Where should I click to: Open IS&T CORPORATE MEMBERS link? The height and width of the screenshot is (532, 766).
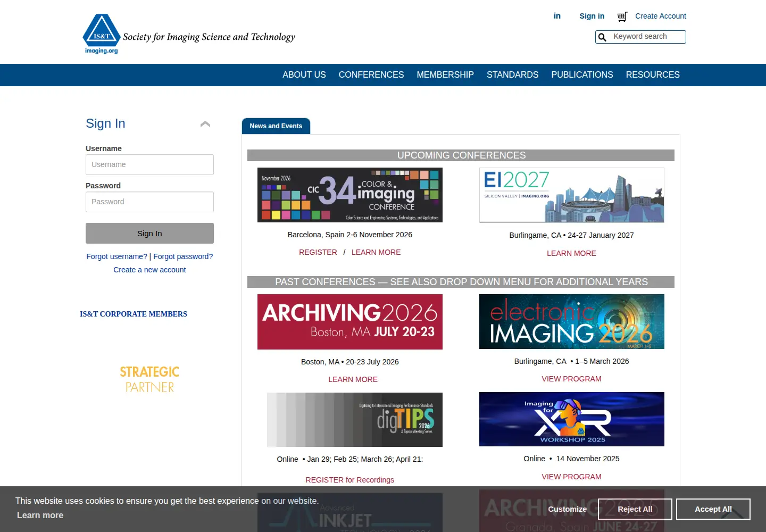coord(134,314)
